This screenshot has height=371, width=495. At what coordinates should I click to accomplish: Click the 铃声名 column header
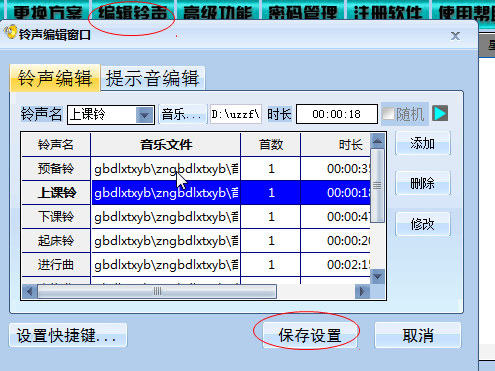[56, 145]
